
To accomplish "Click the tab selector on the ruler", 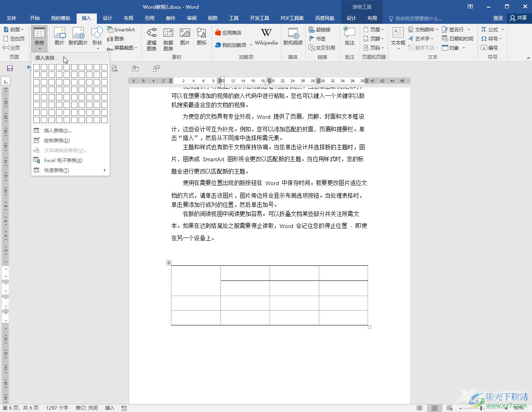I will [6, 81].
